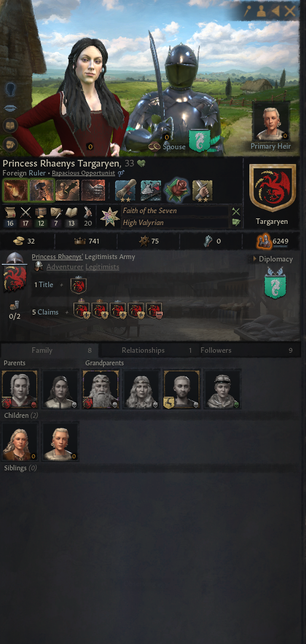Screen dimensions: 306x644
Task: Click the military strength soldiers icon
Action: (x=264, y=241)
